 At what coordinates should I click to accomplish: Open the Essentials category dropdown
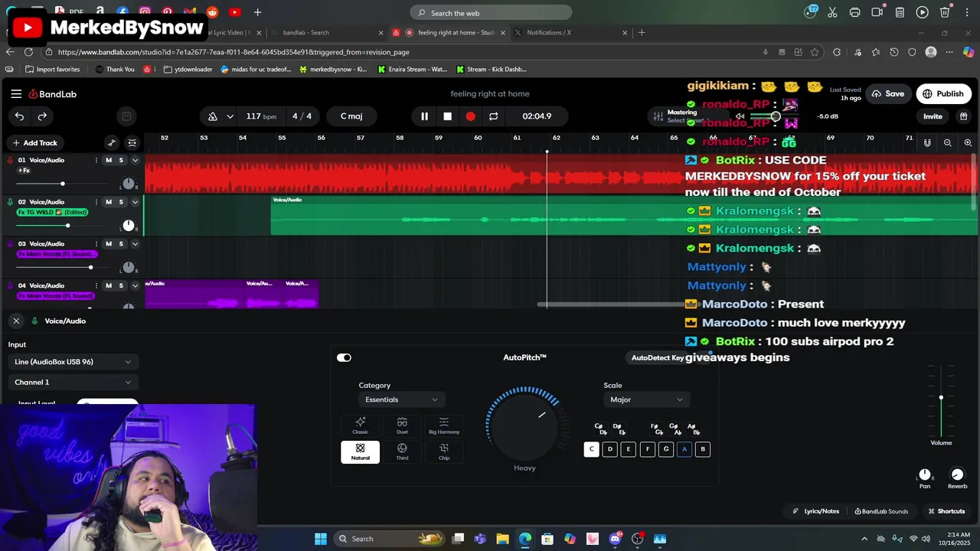(401, 399)
